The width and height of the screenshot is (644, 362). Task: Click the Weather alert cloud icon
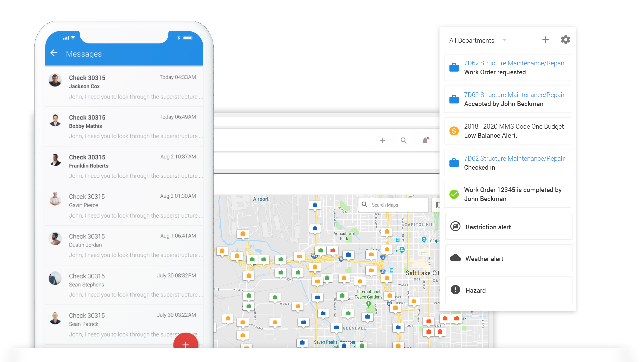[455, 258]
